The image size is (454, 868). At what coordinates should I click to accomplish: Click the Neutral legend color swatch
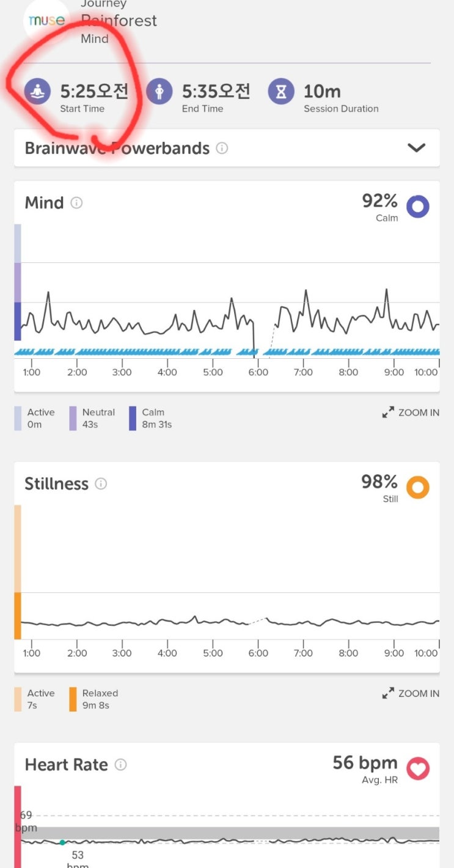click(73, 418)
